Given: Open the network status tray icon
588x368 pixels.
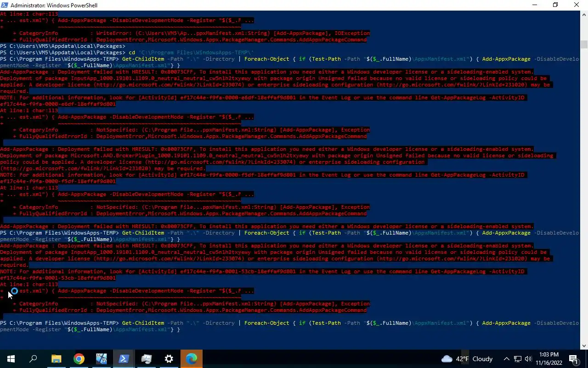Looking at the screenshot, I should (518, 359).
